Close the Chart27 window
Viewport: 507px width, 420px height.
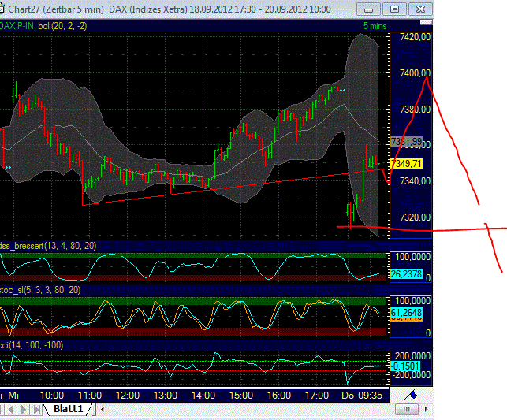(x=420, y=9)
